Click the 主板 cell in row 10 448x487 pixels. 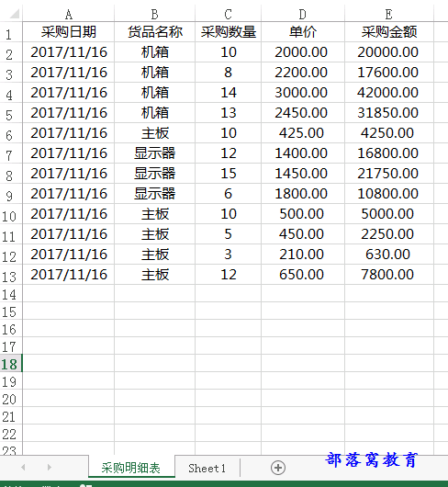point(155,214)
